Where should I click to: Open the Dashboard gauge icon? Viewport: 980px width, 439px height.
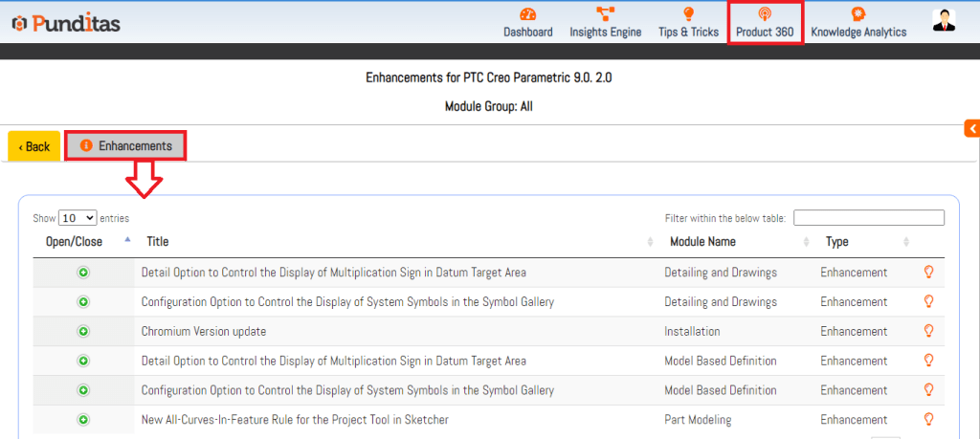click(527, 14)
